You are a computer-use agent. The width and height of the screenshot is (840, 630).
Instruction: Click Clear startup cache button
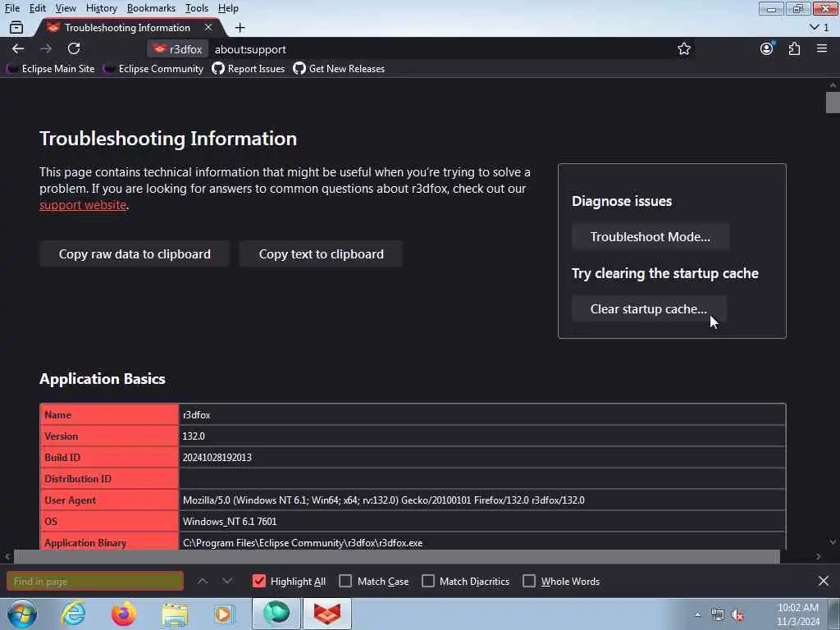(x=649, y=309)
